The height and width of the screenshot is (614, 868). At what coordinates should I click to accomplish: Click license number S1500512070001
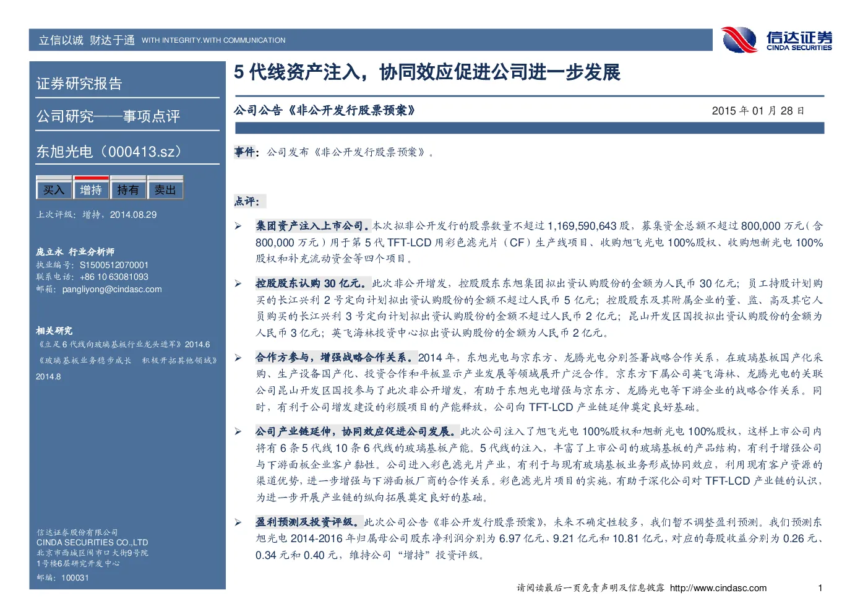click(114, 265)
